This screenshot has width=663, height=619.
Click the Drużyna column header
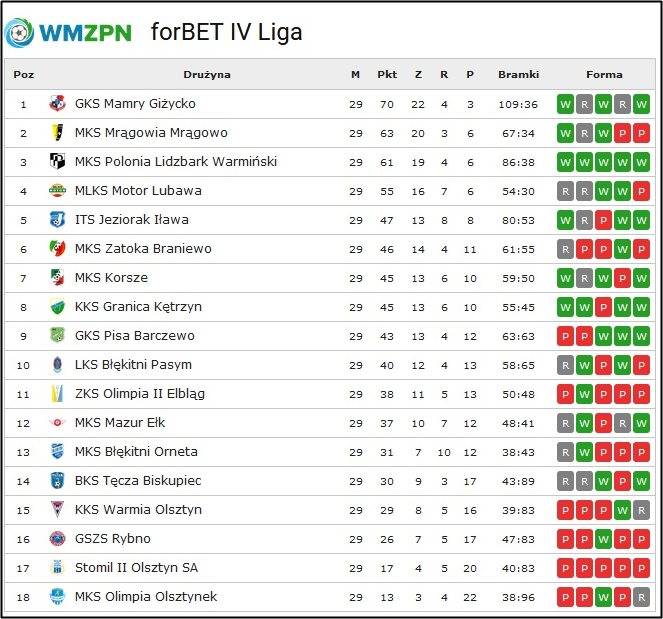tap(207, 74)
